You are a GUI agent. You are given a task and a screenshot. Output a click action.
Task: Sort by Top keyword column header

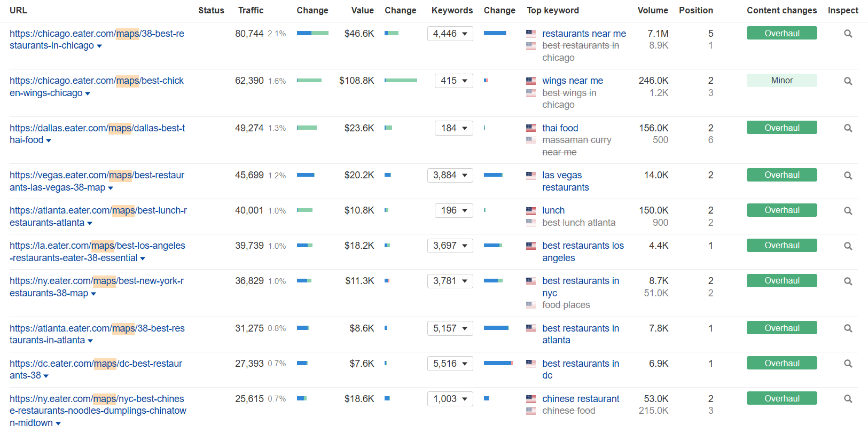pos(552,10)
